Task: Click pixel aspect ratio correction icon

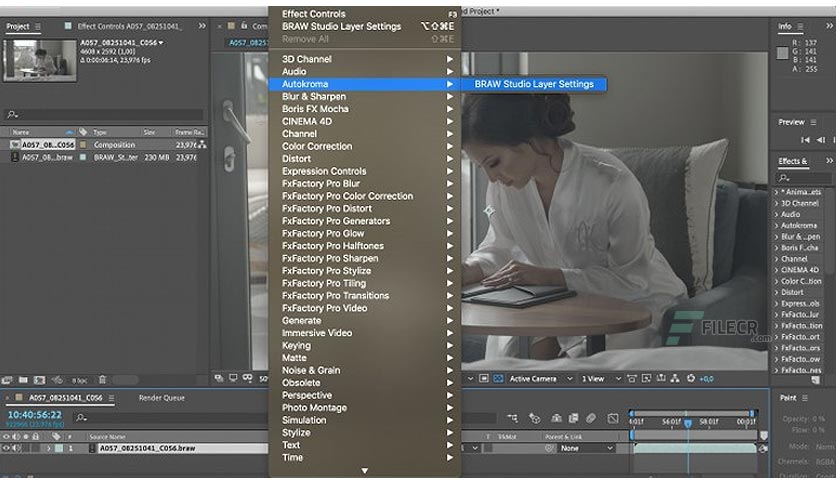Action: 632,378
